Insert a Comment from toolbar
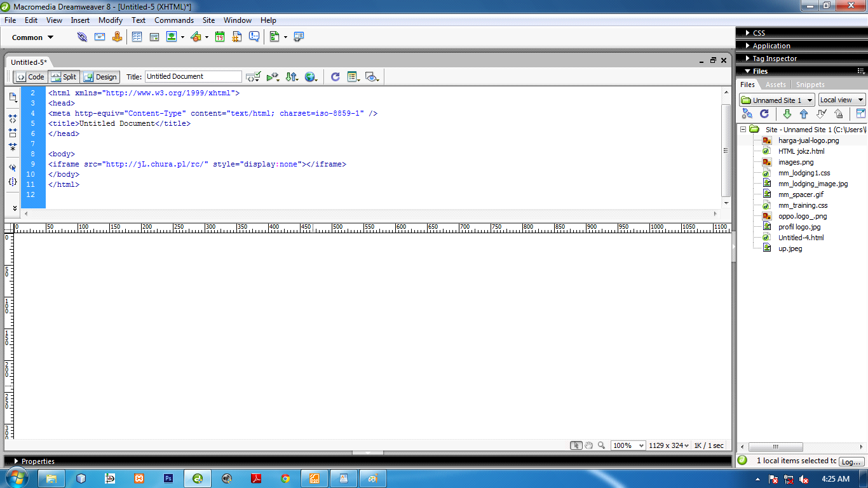868x488 pixels. (254, 37)
